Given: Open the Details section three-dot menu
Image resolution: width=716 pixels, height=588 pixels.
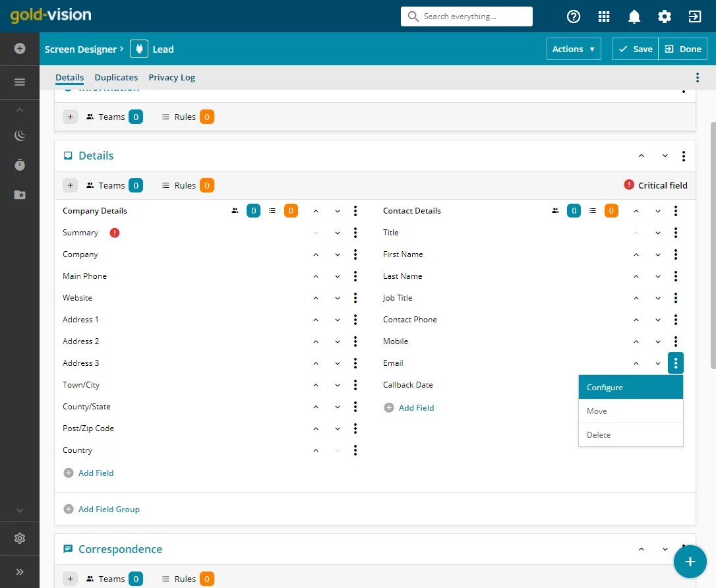Looking at the screenshot, I should point(684,156).
